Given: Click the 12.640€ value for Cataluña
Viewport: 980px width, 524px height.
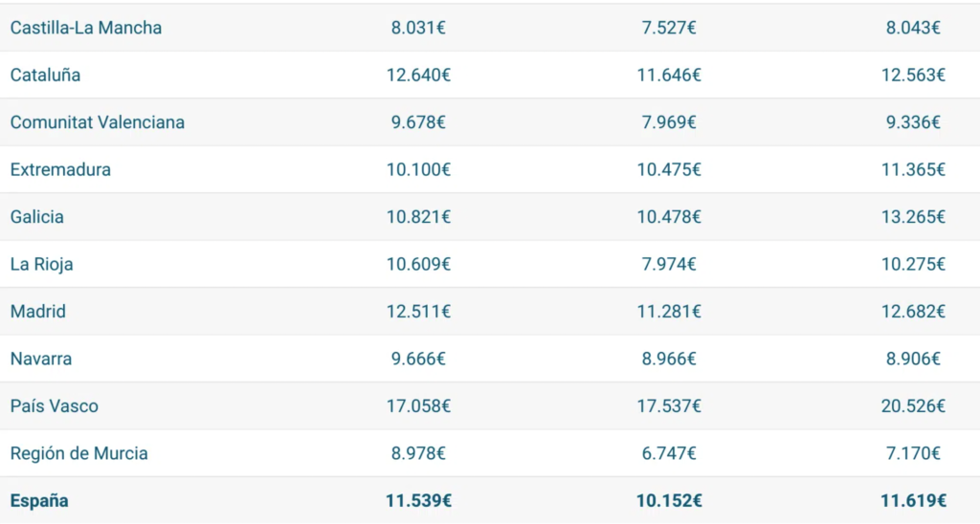Looking at the screenshot, I should pyautogui.click(x=418, y=75).
